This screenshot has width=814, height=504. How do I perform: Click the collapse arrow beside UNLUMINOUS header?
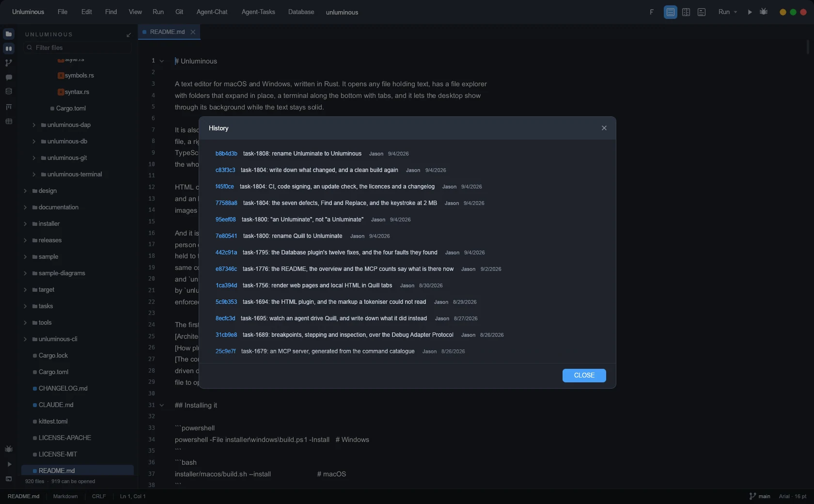[128, 35]
